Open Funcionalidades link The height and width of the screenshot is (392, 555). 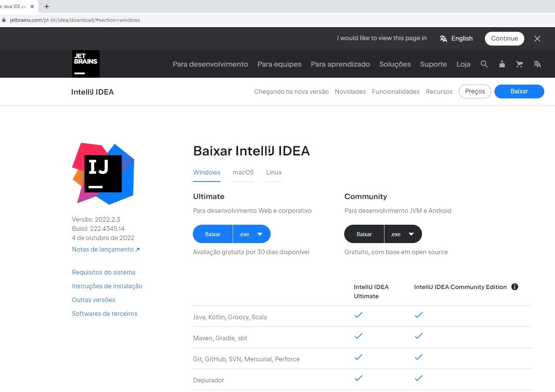point(396,92)
